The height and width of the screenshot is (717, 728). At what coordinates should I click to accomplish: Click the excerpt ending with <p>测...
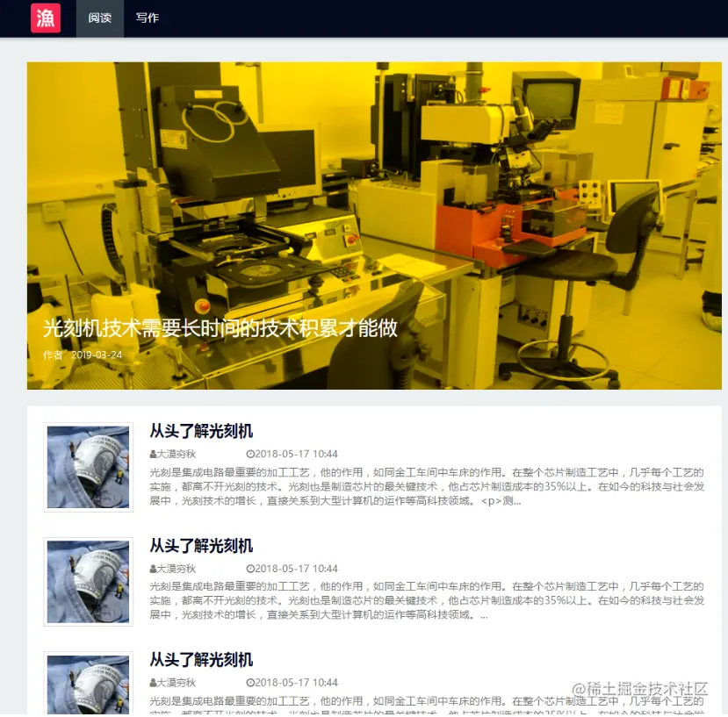click(x=427, y=487)
